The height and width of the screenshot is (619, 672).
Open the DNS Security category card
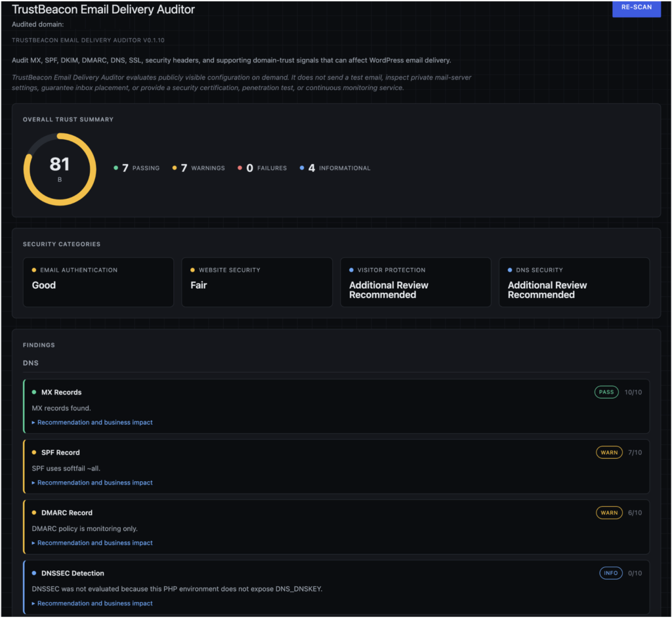click(x=574, y=282)
